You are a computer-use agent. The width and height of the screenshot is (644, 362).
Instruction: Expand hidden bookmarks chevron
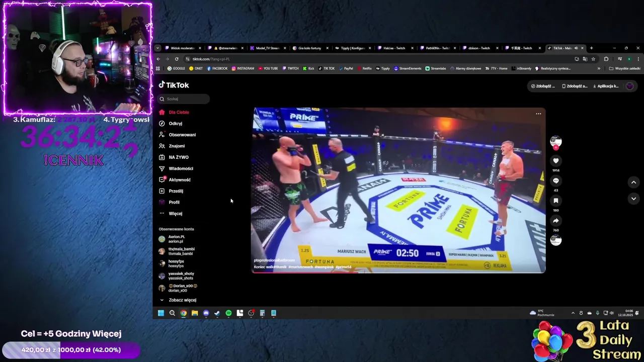coord(599,68)
